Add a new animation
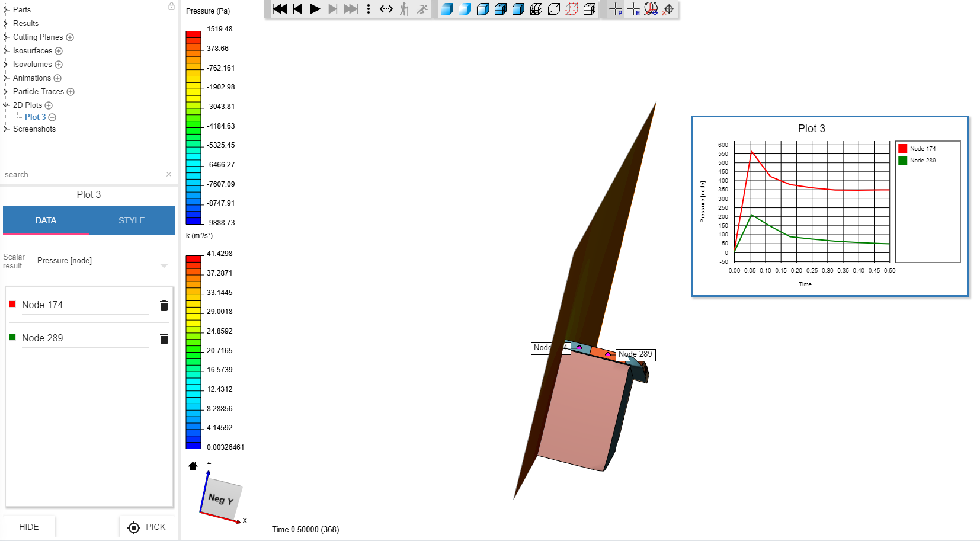980x541 pixels. coord(57,78)
